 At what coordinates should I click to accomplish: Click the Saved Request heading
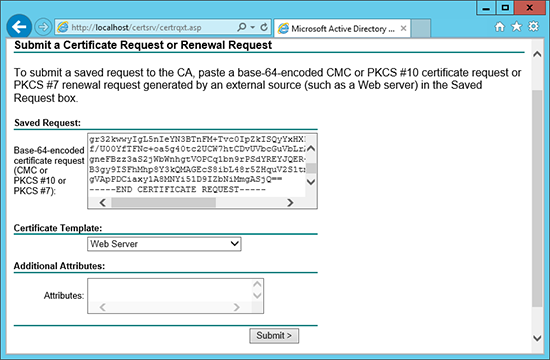coord(47,123)
